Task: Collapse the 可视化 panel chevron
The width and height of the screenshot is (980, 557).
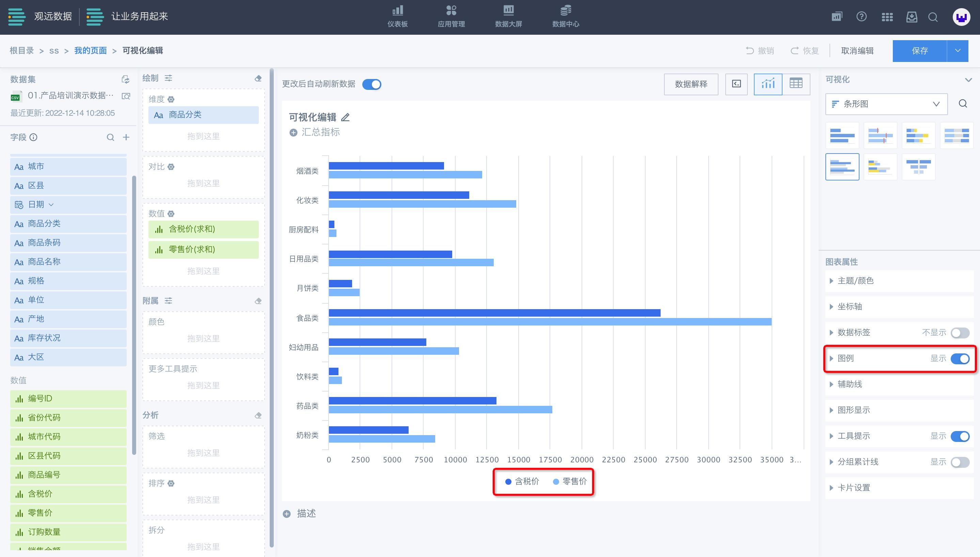Action: (x=968, y=80)
